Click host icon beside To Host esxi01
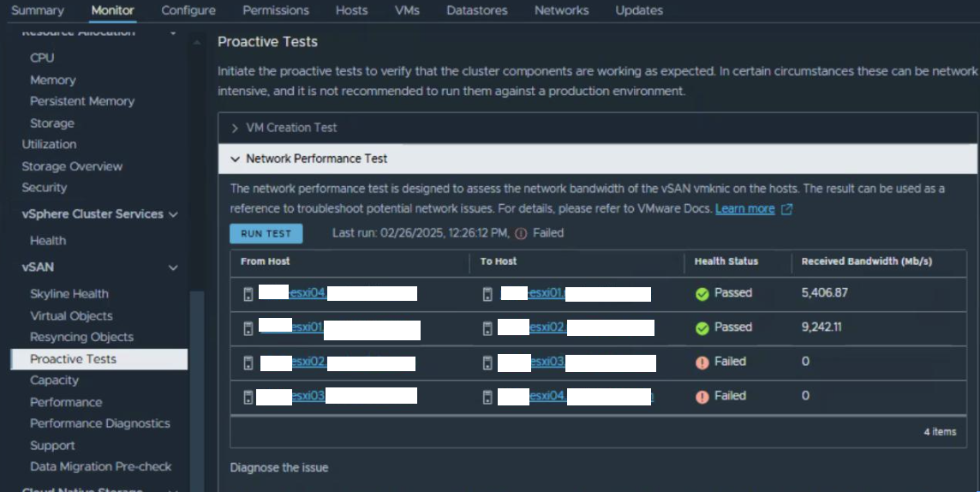The image size is (980, 492). point(487,294)
